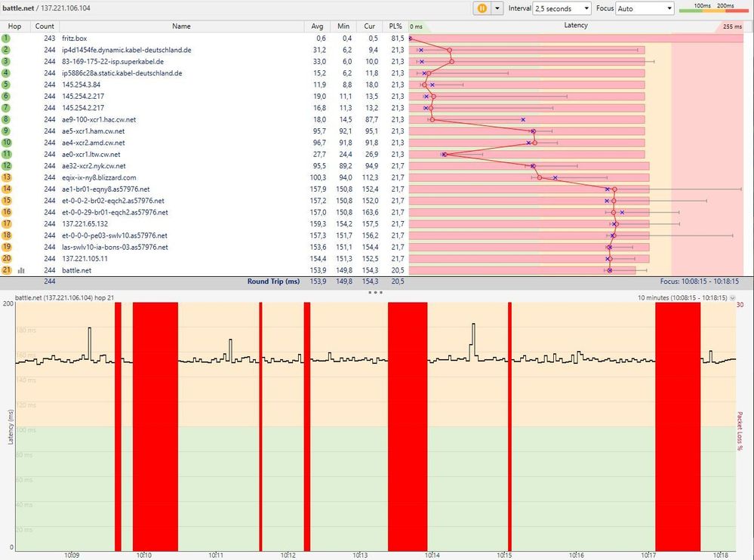Sort by the Name column header

(x=181, y=26)
